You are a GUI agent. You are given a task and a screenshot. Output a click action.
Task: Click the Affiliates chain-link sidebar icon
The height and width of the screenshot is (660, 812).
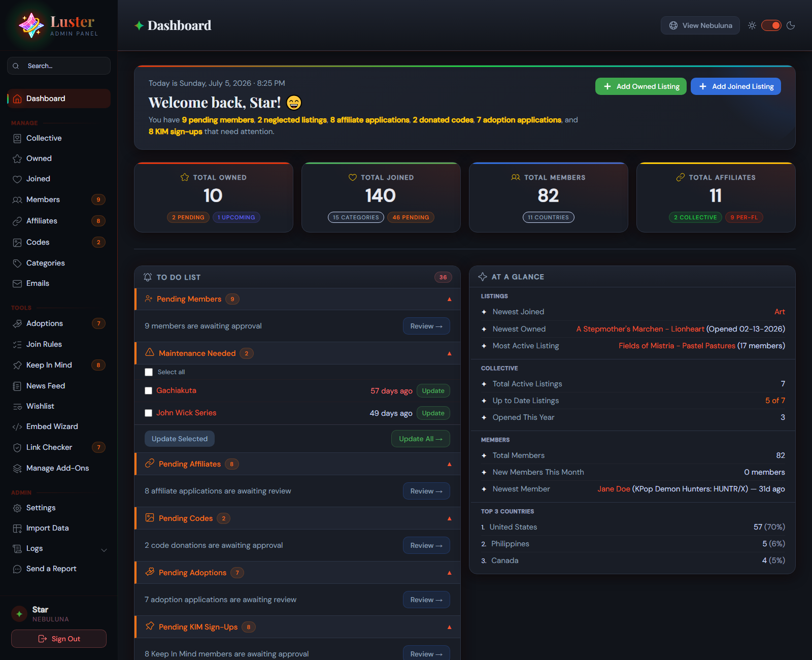click(x=17, y=221)
